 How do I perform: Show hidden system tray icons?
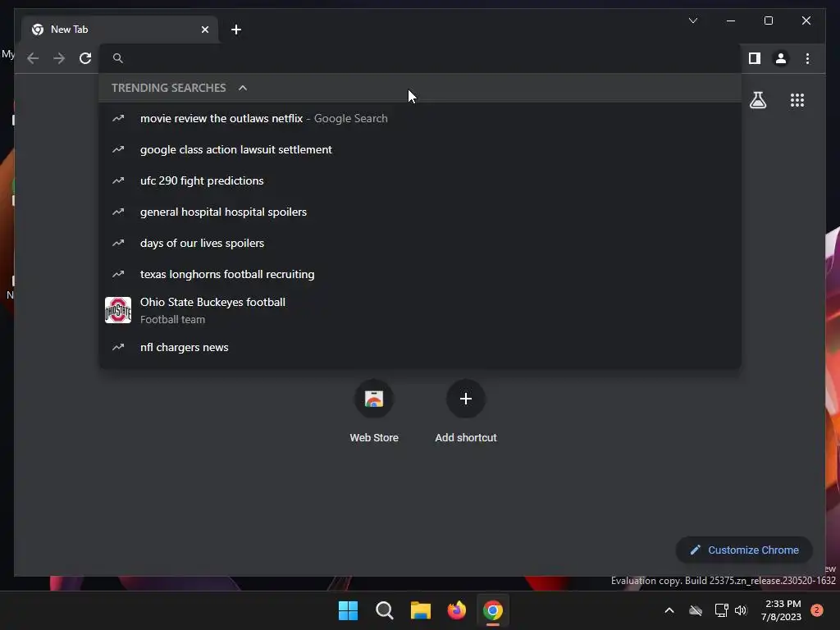coord(669,610)
